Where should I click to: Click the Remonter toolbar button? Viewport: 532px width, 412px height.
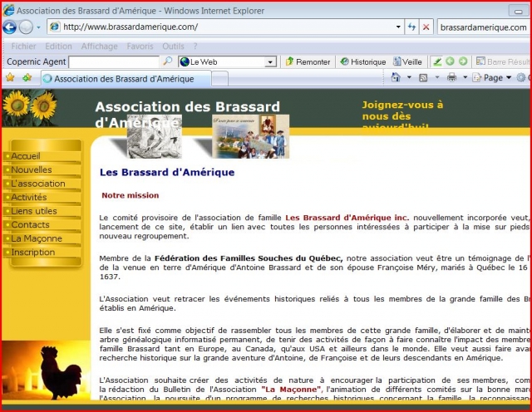click(x=308, y=61)
